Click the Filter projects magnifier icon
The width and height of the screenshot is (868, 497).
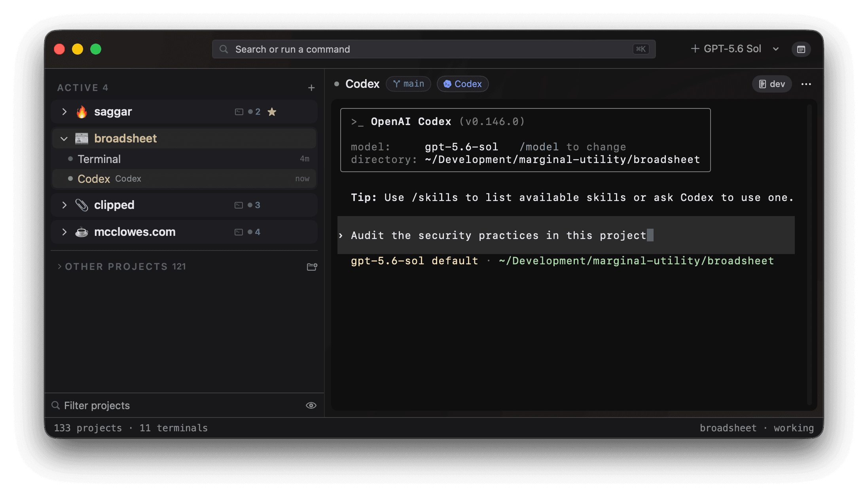tap(56, 406)
